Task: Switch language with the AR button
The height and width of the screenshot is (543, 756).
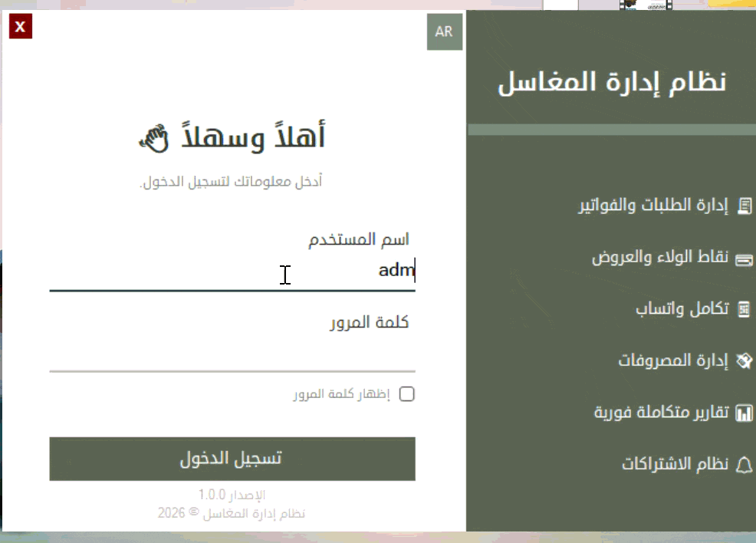Action: [x=445, y=31]
